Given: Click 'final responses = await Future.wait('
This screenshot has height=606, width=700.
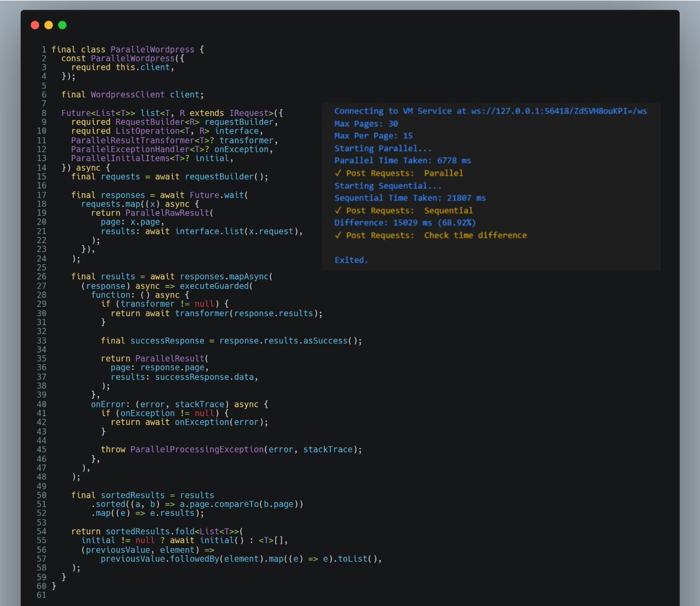Looking at the screenshot, I should click(x=160, y=195).
